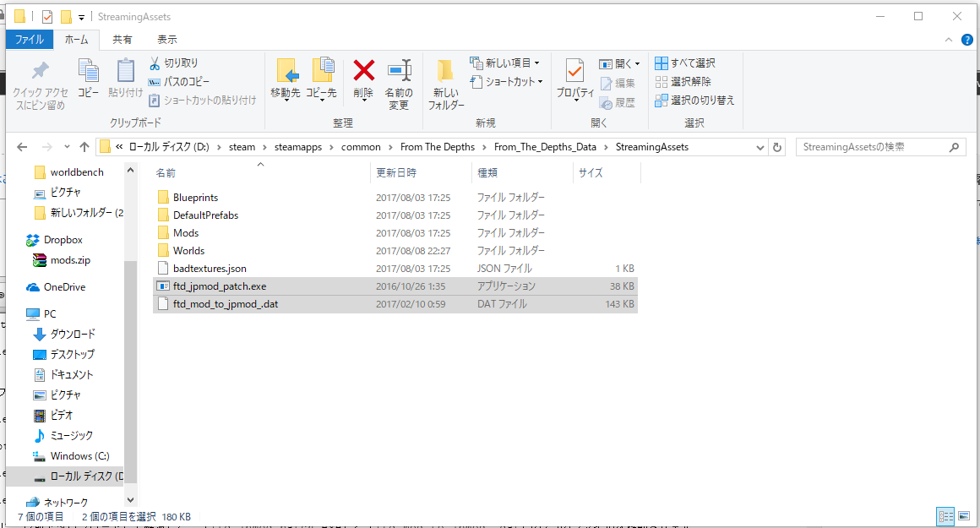Viewport: 980px width, 528px height.
Task: Go back with left arrow
Action: tap(23, 148)
